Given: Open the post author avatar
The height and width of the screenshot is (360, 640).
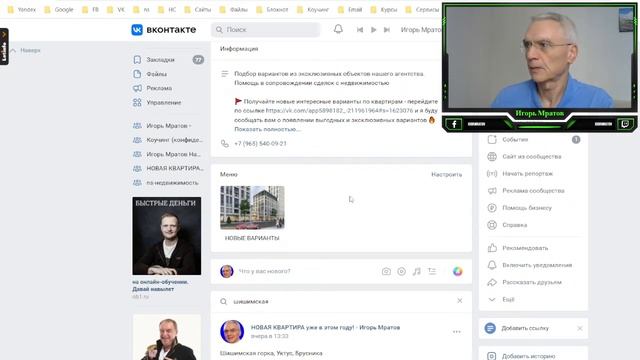Looking at the screenshot, I should pos(232,331).
